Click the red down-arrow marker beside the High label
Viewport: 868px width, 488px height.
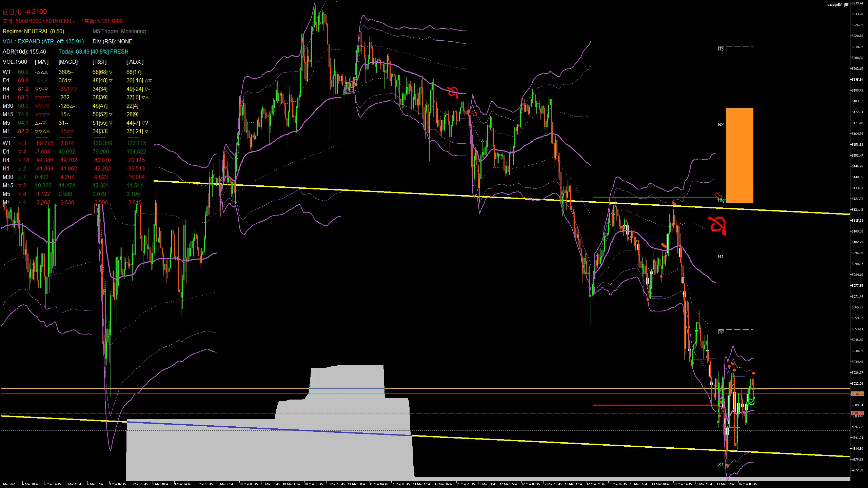click(717, 196)
